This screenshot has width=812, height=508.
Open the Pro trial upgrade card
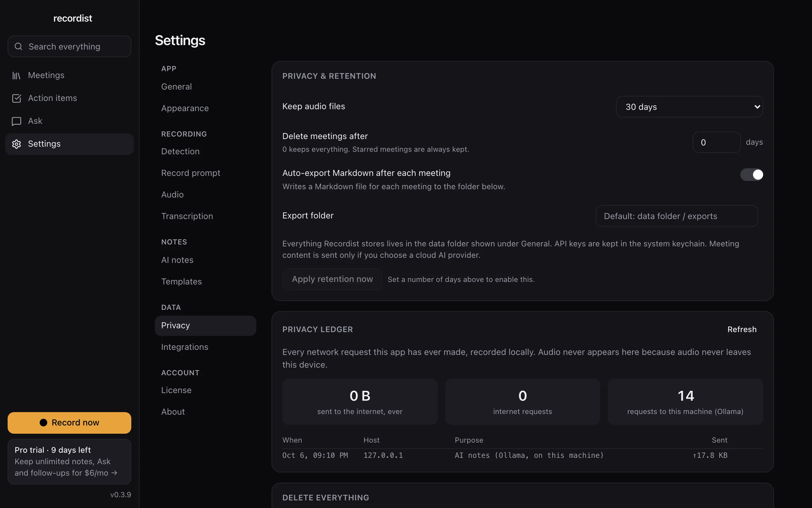click(x=69, y=462)
